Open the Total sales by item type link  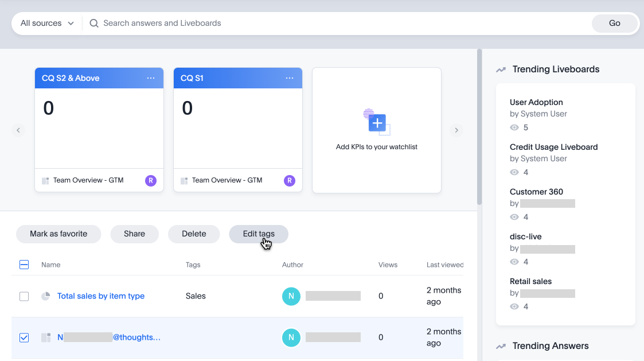(x=101, y=296)
